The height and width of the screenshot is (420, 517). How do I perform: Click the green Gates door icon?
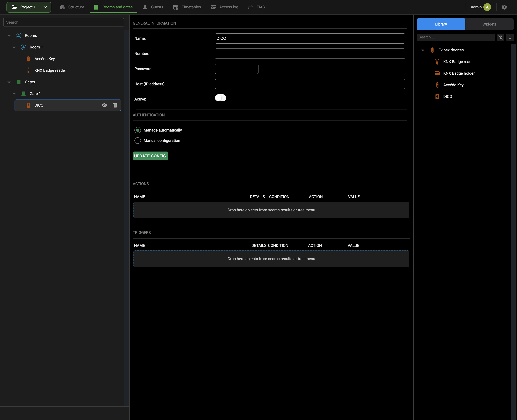coord(19,82)
